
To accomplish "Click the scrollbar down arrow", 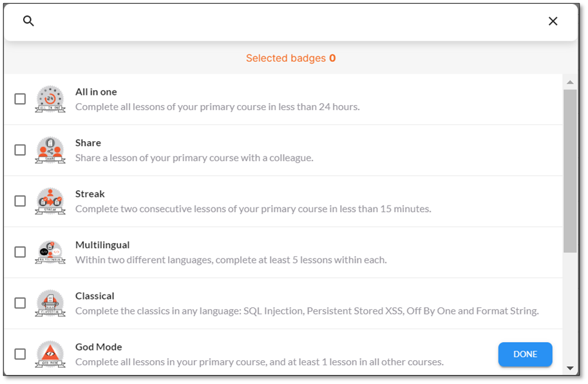I will pyautogui.click(x=570, y=369).
